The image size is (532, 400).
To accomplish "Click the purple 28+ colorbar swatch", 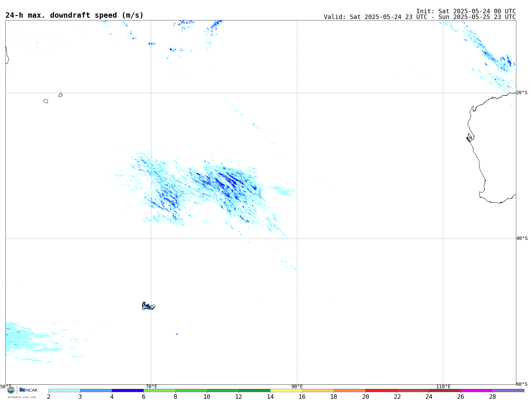I will 508,391.
